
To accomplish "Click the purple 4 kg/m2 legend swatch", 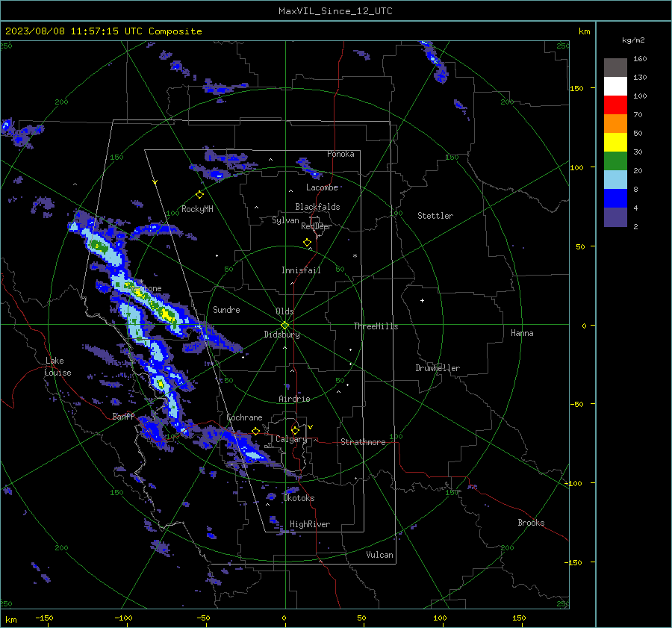I will click(x=615, y=217).
